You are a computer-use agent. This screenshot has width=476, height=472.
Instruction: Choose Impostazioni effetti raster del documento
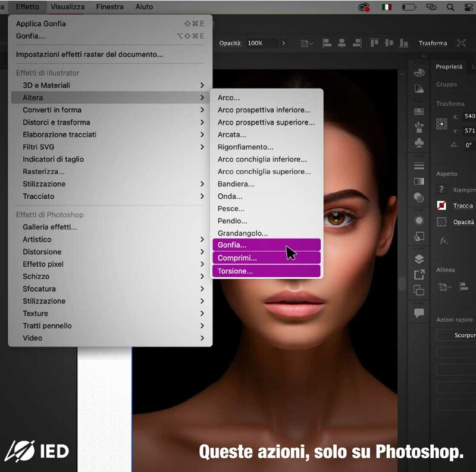click(111, 54)
